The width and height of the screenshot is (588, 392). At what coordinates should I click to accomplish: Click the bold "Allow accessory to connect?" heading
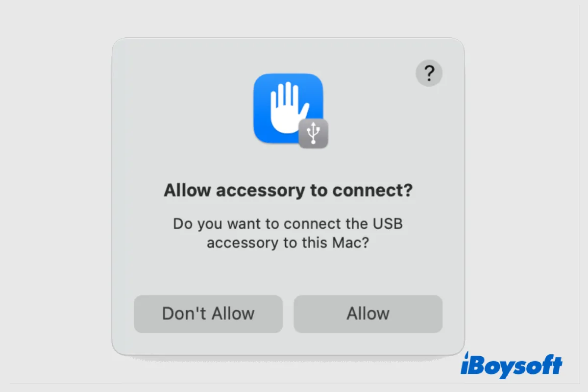pyautogui.click(x=288, y=190)
